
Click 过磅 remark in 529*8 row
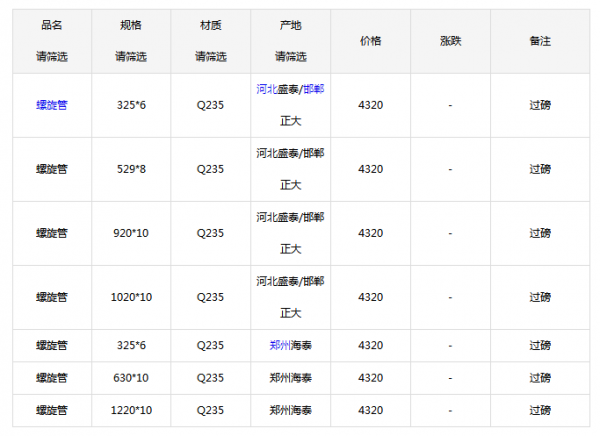click(540, 169)
